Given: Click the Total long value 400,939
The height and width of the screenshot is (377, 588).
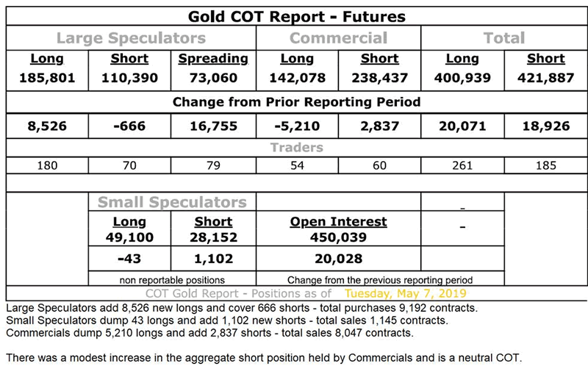Looking at the screenshot, I should [x=463, y=77].
